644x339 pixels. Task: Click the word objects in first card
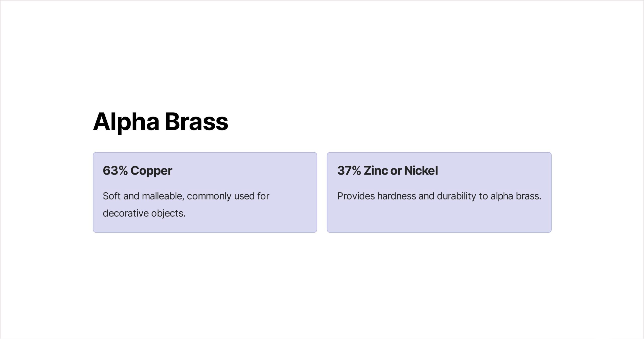click(x=168, y=214)
